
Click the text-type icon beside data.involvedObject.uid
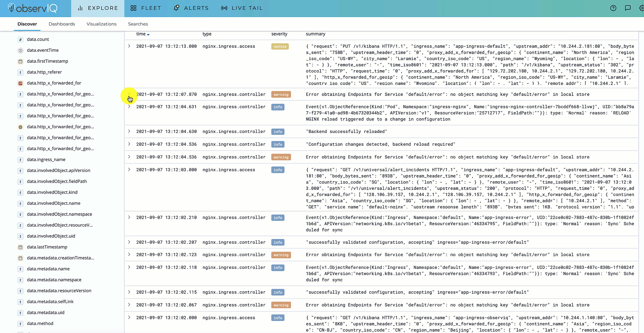coord(20,236)
